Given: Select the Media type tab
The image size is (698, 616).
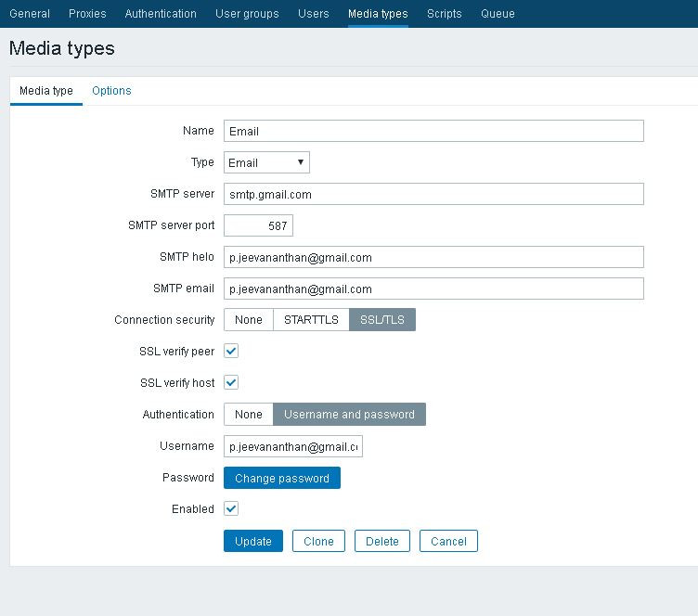Looking at the screenshot, I should point(46,91).
